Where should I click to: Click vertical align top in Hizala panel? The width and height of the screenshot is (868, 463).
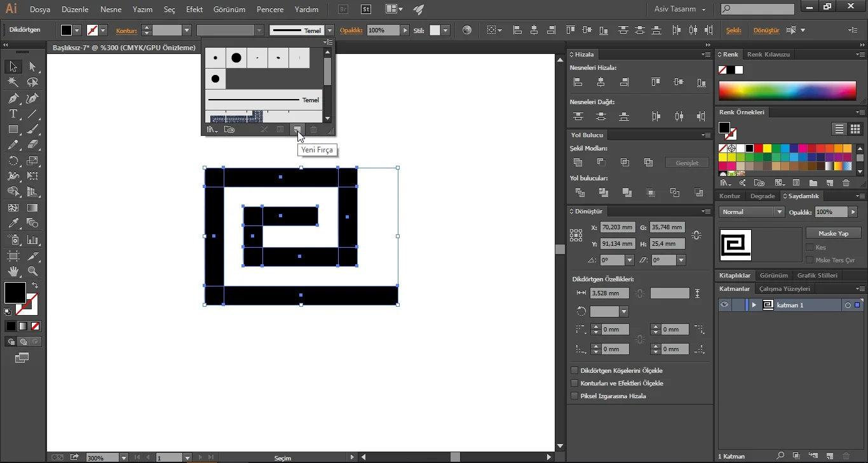coord(656,82)
